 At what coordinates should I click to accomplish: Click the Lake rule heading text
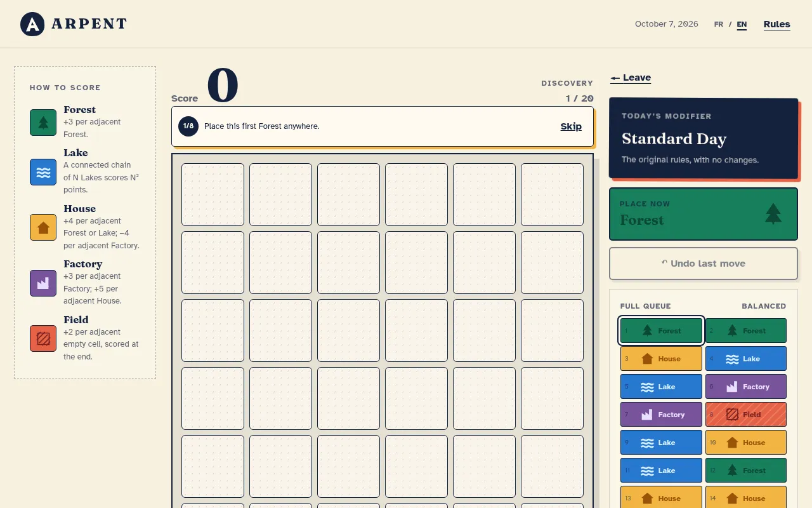pos(75,152)
